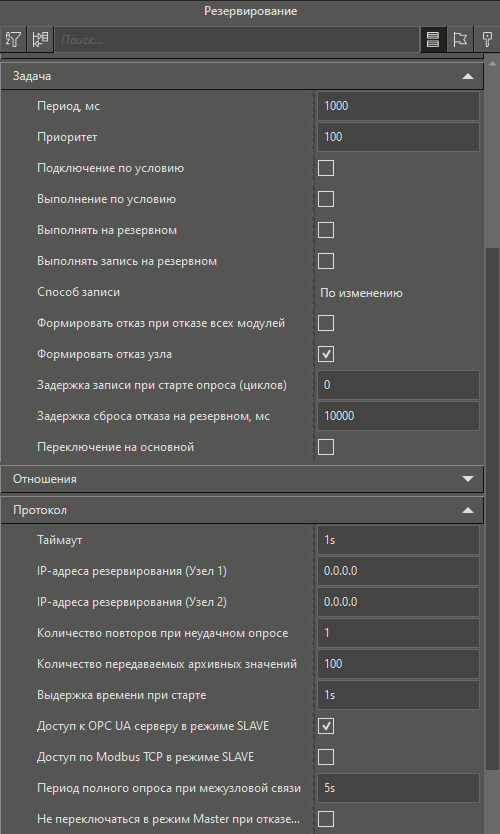500x834 pixels.
Task: Edit the Период, мс field
Action: click(x=398, y=106)
